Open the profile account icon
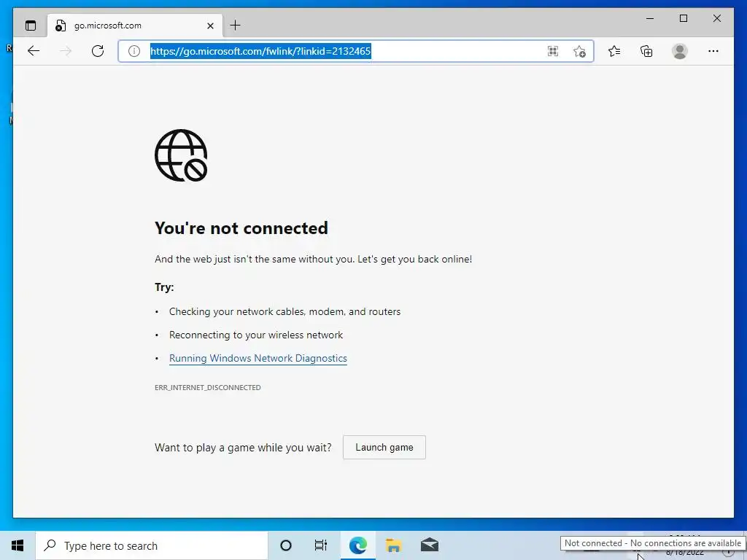The height and width of the screenshot is (560, 747). click(680, 51)
